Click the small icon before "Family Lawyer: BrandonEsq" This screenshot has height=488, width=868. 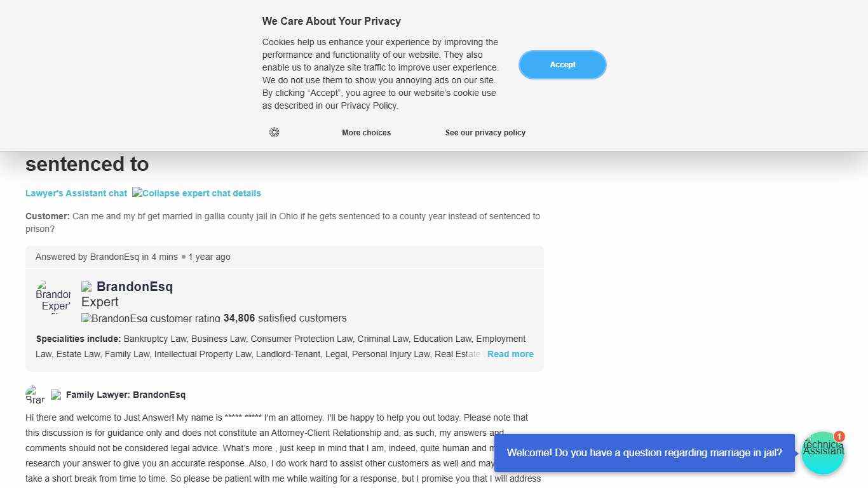56,395
